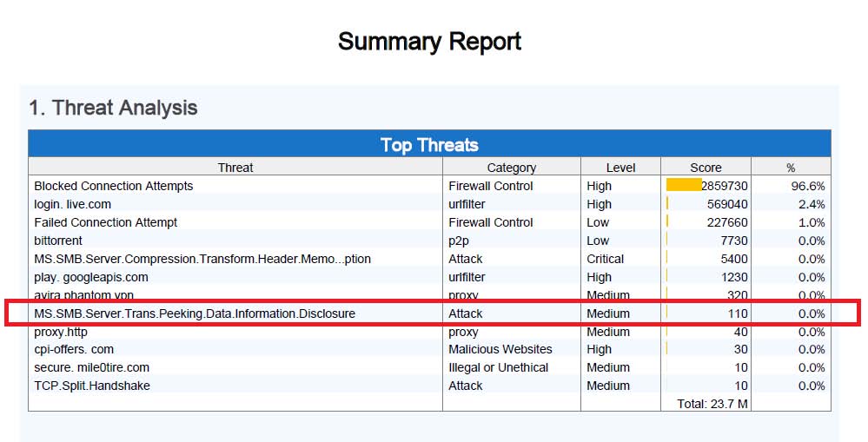This screenshot has width=868, height=442.
Task: Select the Failed Connection Attempt row
Action: click(429, 222)
